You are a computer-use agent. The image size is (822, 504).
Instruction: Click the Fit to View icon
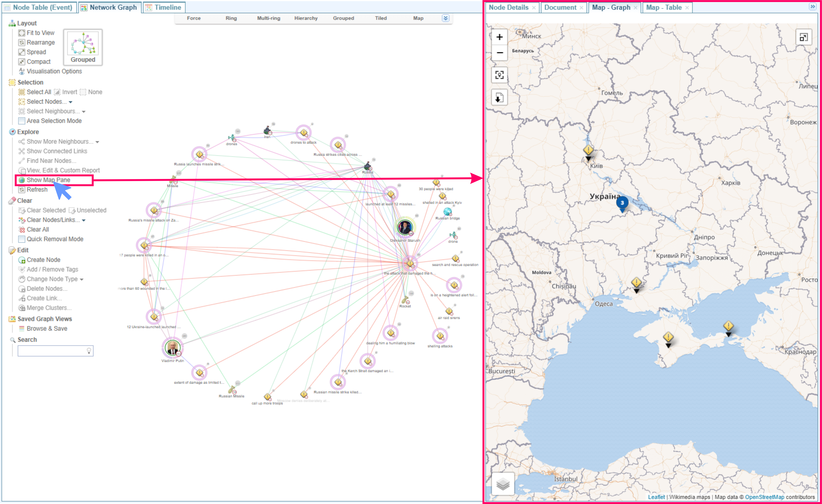[22, 33]
